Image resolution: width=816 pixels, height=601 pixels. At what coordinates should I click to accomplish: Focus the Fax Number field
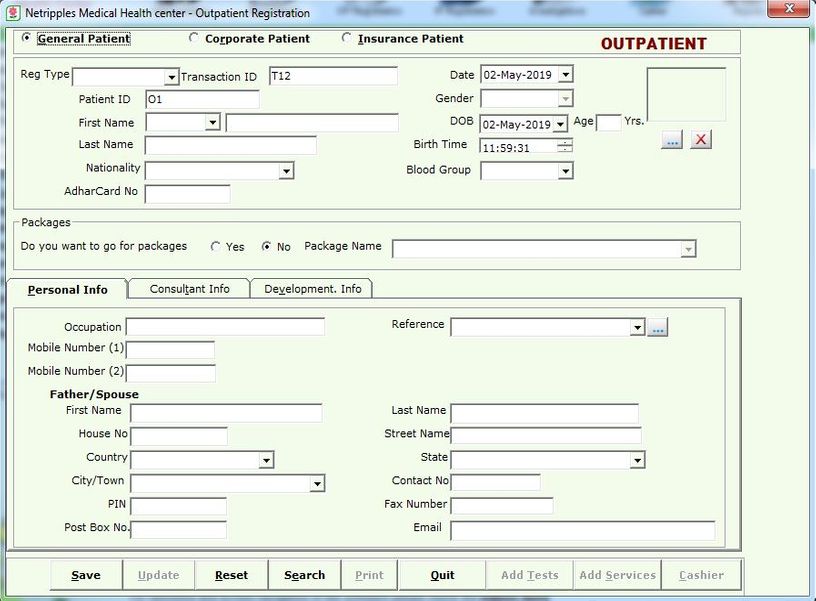(x=502, y=506)
